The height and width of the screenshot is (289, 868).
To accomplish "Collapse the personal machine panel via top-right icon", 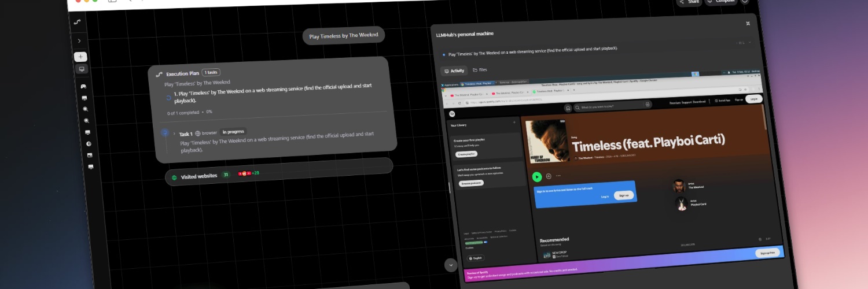I will click(x=748, y=23).
